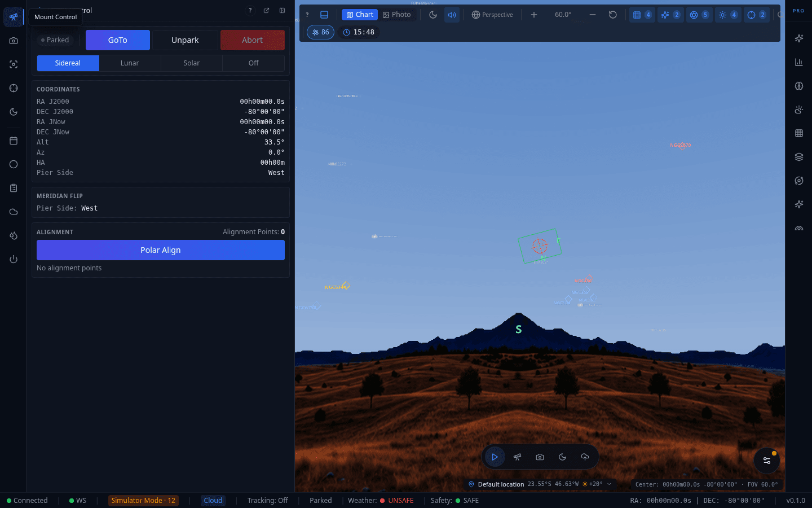Click the sparkle icon at top of right sidebar
The width and height of the screenshot is (812, 508).
799,38
